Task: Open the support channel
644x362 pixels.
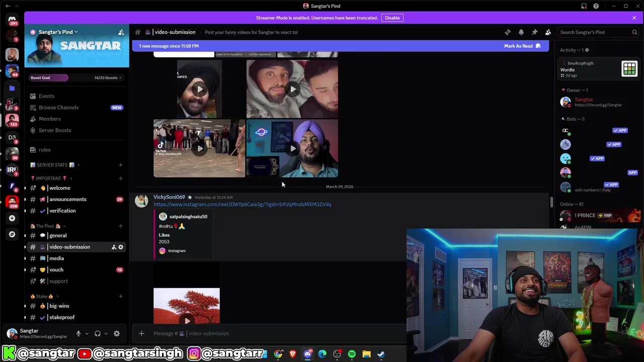Action: [76, 281]
